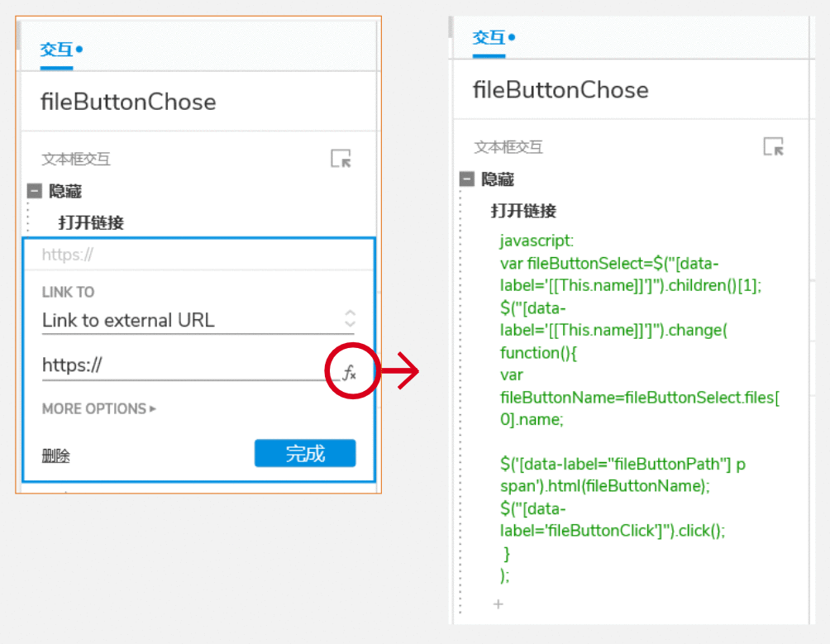The height and width of the screenshot is (644, 830).
Task: Select 打开链接 action in right panel
Action: 523,211
